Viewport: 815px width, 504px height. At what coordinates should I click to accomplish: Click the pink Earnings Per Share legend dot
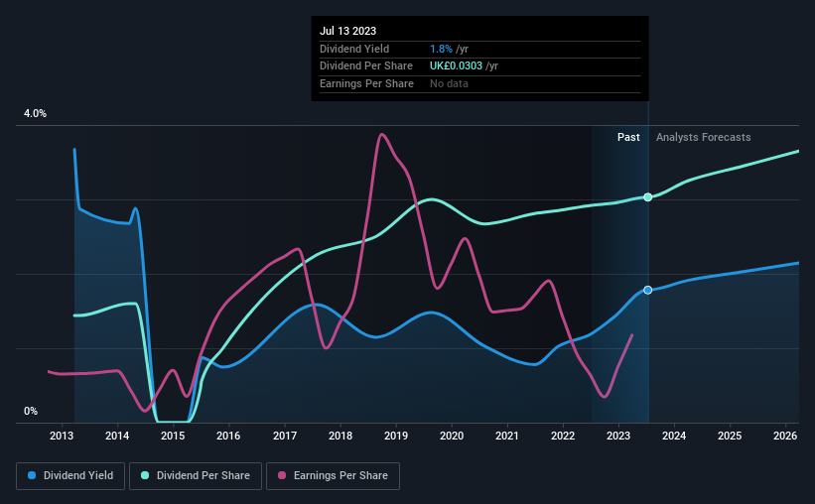coord(282,475)
